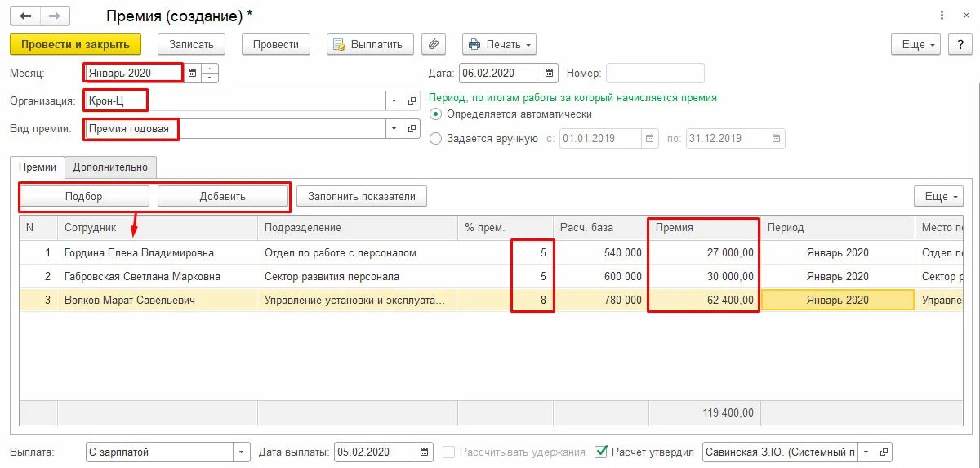Click Дата выплаты field 05.02.2020
This screenshot has height=468, width=980.
click(x=376, y=452)
